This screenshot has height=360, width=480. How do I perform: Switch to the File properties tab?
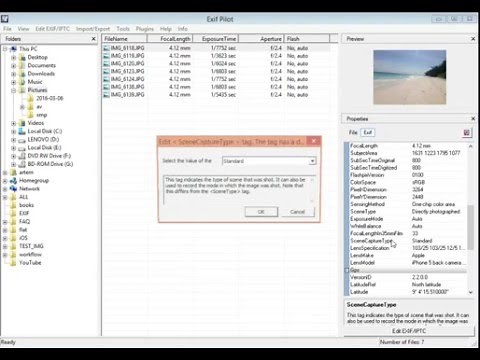[x=353, y=133]
